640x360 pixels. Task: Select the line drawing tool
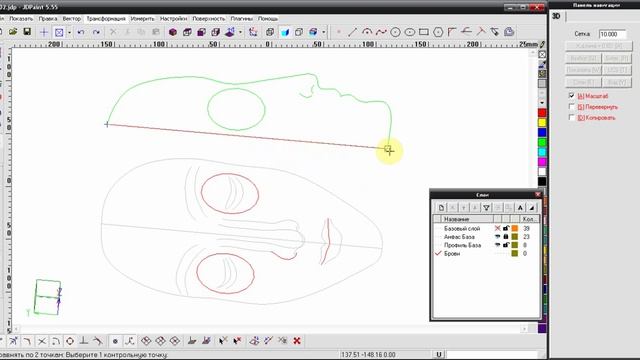pos(353,32)
